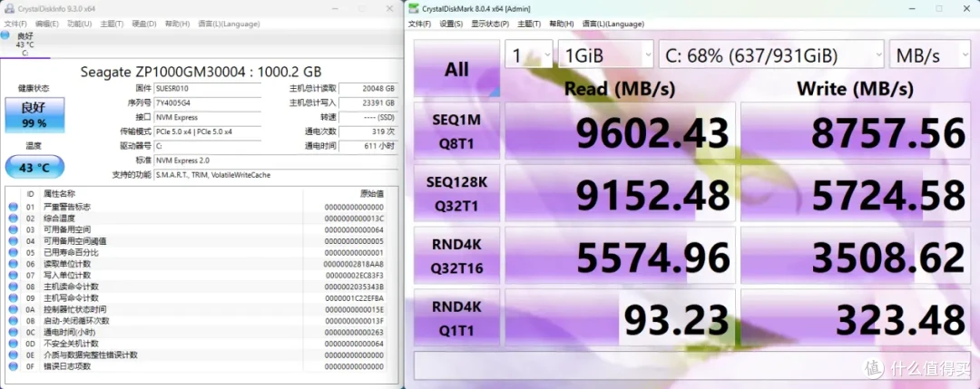Open 功能(U) menu in CrystalDiskInfo
Viewport: 980px width, 389px height.
tap(79, 24)
